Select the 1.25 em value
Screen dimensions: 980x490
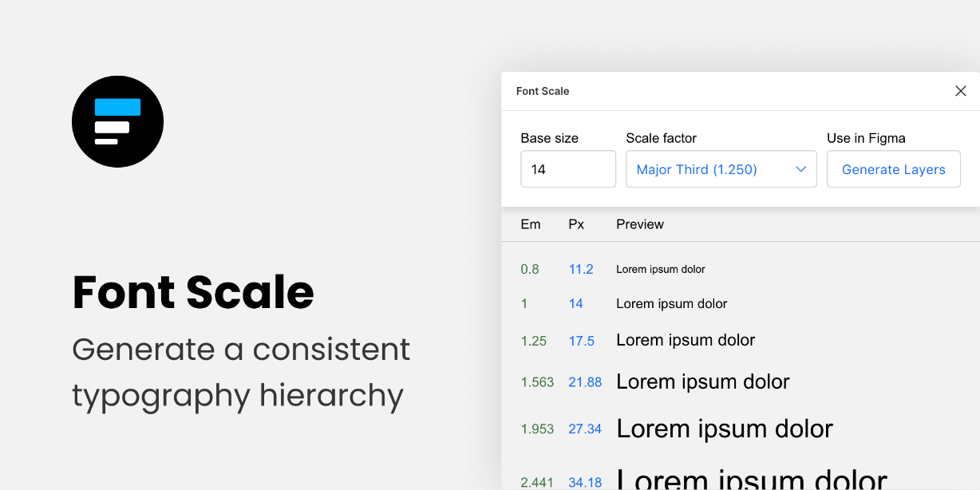pyautogui.click(x=534, y=341)
